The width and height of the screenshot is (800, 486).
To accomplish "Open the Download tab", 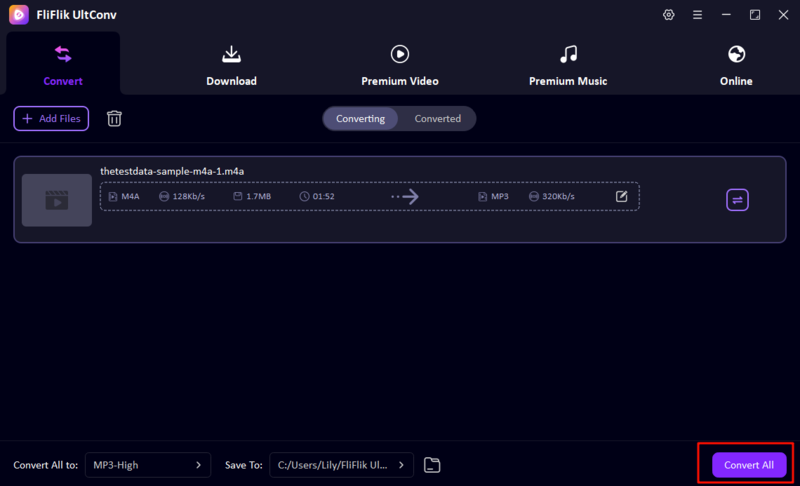I will coord(231,64).
